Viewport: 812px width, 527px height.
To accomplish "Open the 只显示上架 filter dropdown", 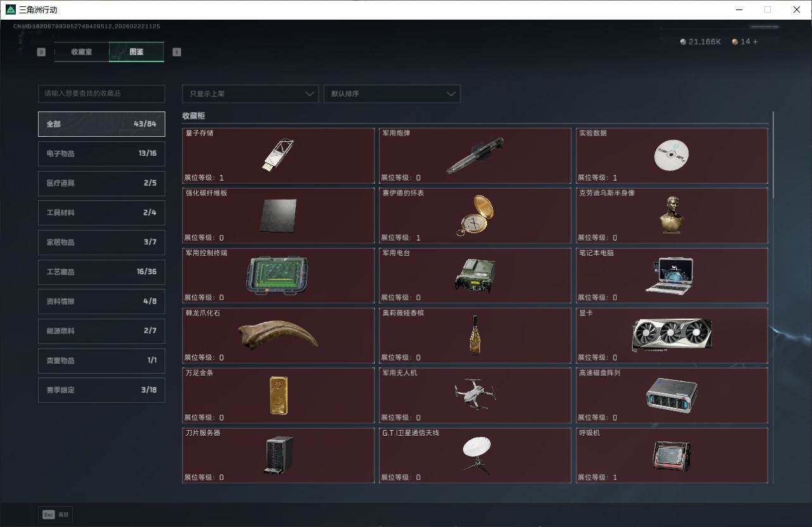I will 250,94.
